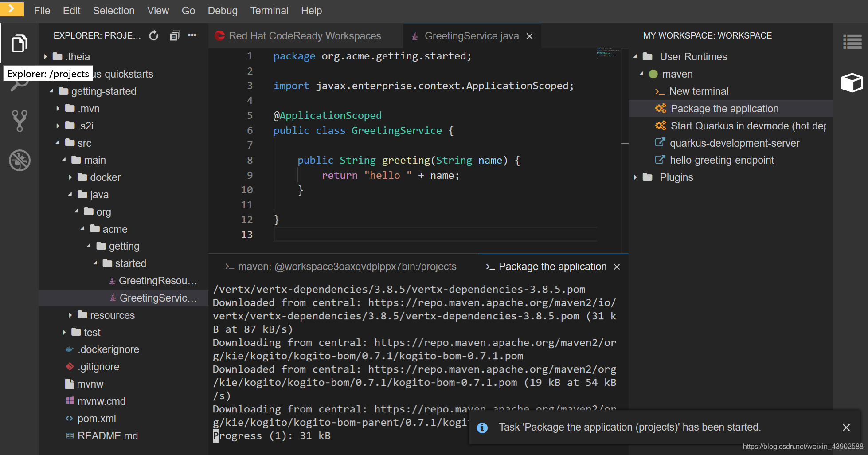Image resolution: width=868 pixels, height=455 pixels.
Task: Open the Debug view icon in sidebar
Action: point(20,160)
